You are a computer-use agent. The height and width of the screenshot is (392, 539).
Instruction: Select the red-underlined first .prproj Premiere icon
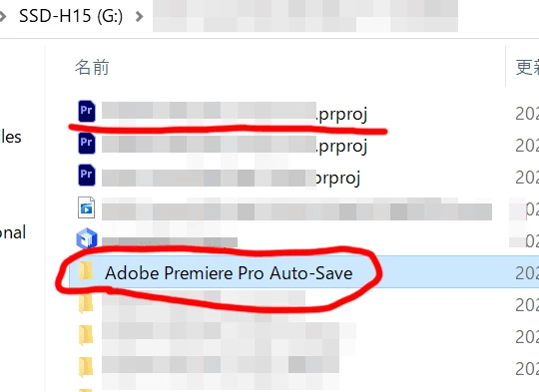(86, 112)
